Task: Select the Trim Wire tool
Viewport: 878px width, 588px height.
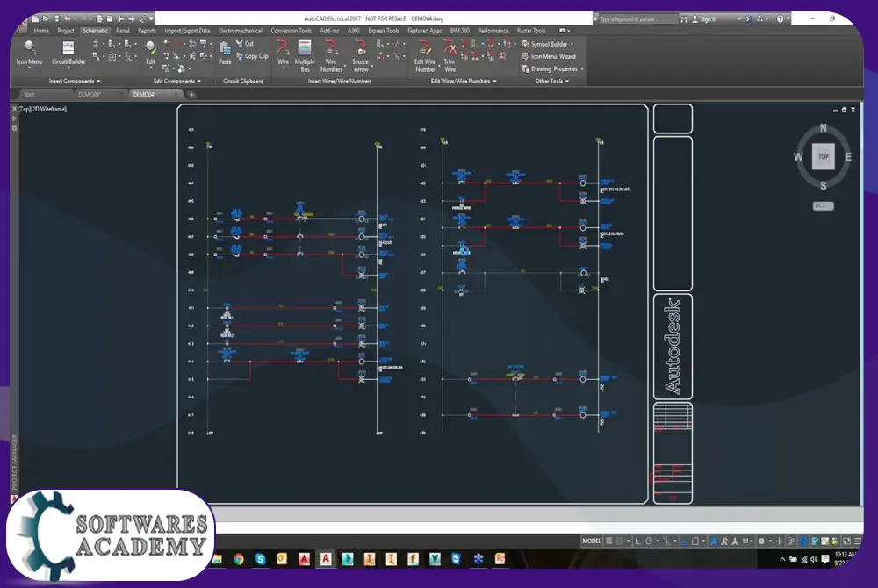Action: click(450, 54)
